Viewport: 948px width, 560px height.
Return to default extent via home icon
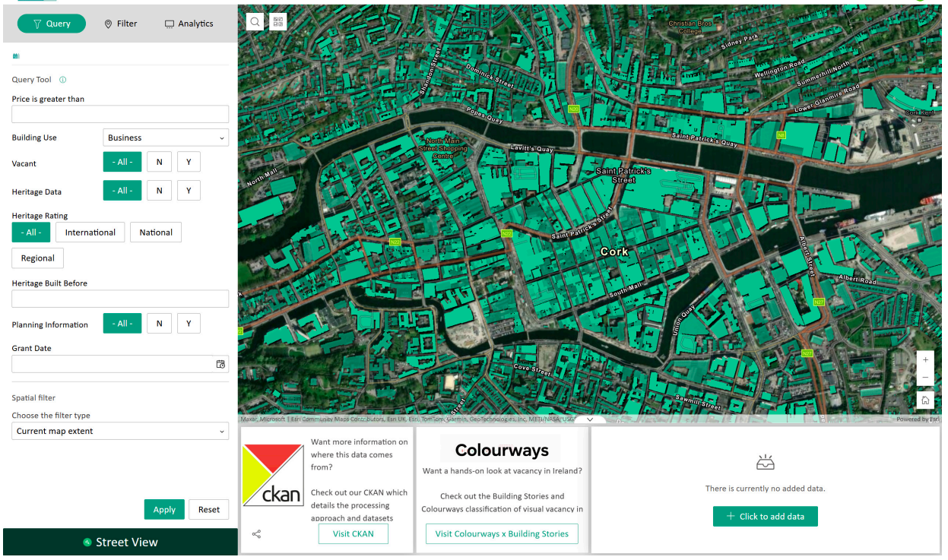click(925, 399)
